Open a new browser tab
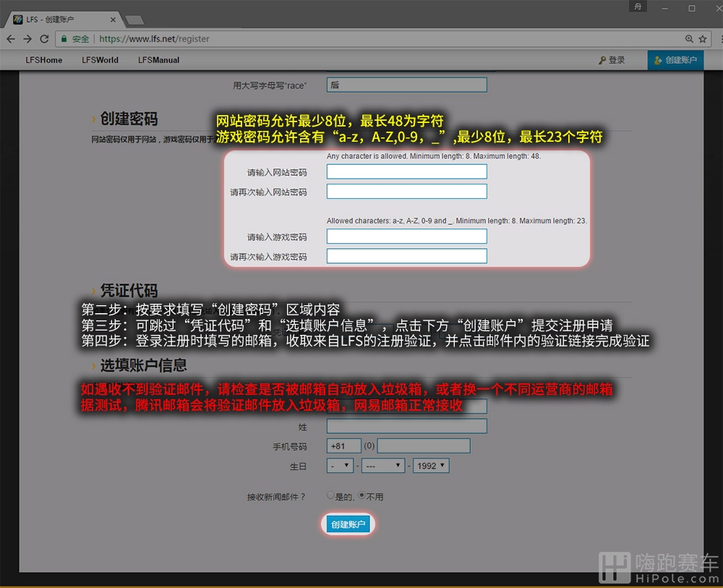 click(134, 20)
